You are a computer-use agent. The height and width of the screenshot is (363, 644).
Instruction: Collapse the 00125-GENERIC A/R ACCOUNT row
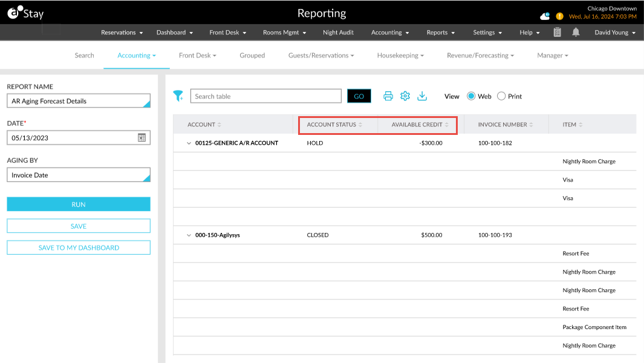[189, 143]
